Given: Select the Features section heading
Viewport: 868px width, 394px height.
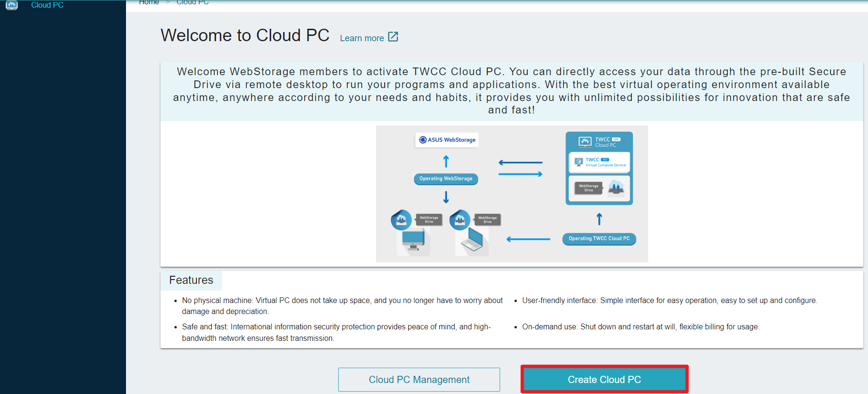Looking at the screenshot, I should coord(191,280).
